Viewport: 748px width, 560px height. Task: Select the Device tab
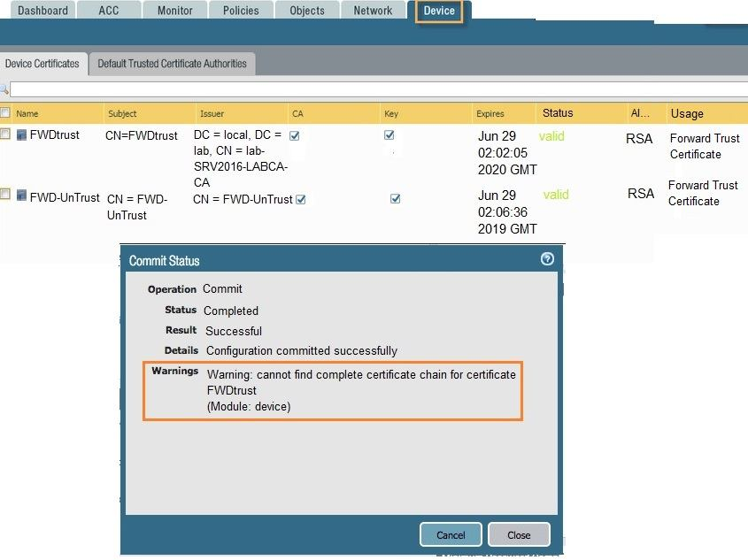pyautogui.click(x=439, y=11)
